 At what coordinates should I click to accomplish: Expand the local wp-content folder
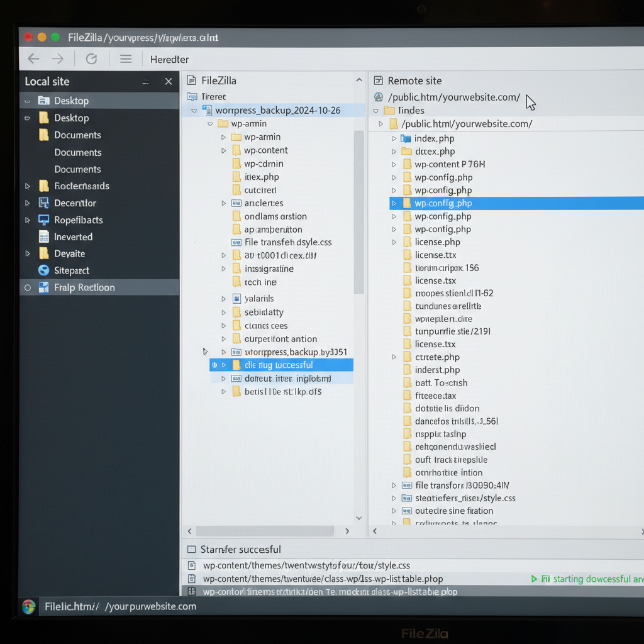click(x=223, y=150)
